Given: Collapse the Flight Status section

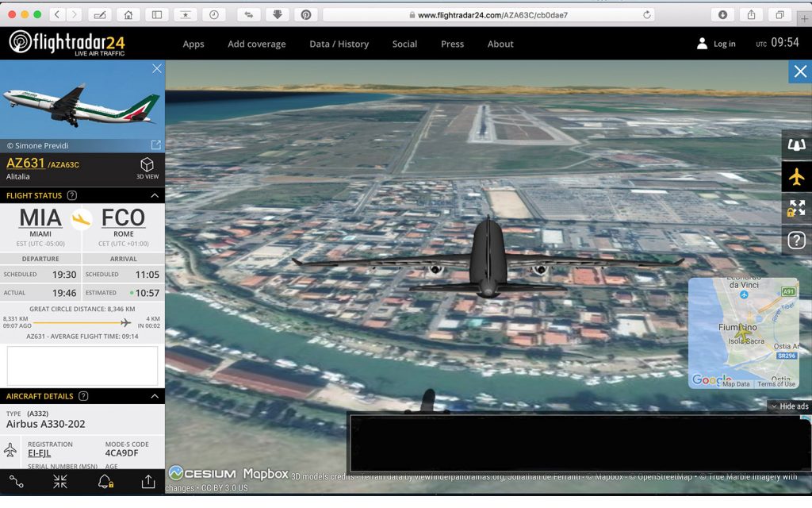Looking at the screenshot, I should click(x=155, y=195).
